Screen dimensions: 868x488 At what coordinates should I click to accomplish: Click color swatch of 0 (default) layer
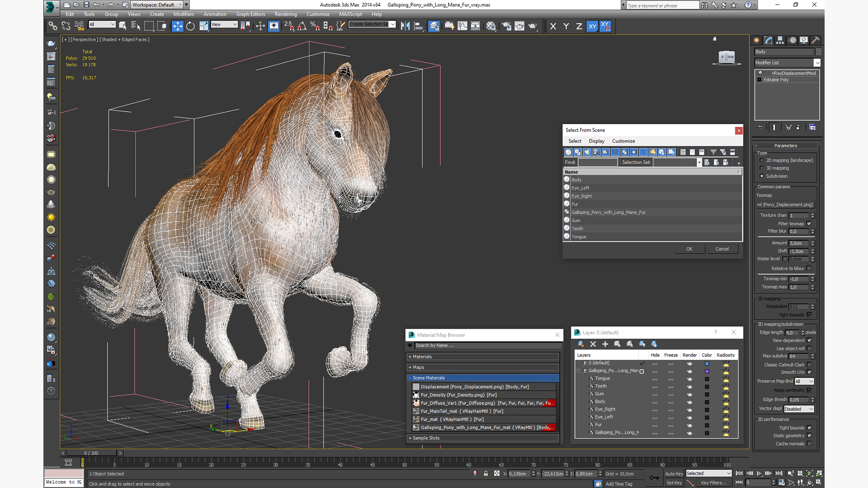[707, 363]
